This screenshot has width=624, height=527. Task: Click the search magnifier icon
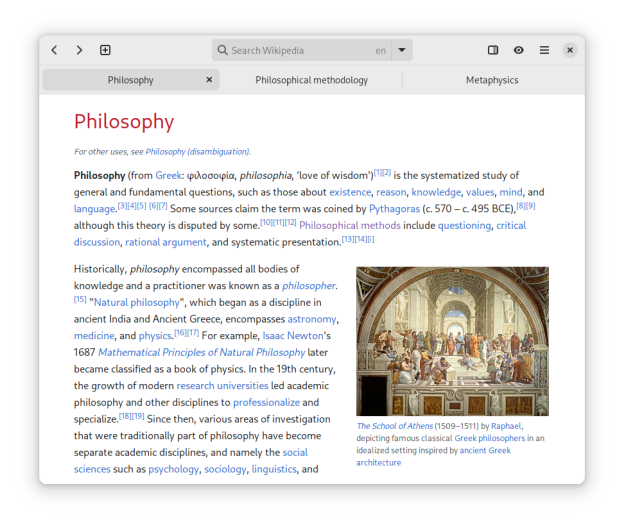point(222,50)
